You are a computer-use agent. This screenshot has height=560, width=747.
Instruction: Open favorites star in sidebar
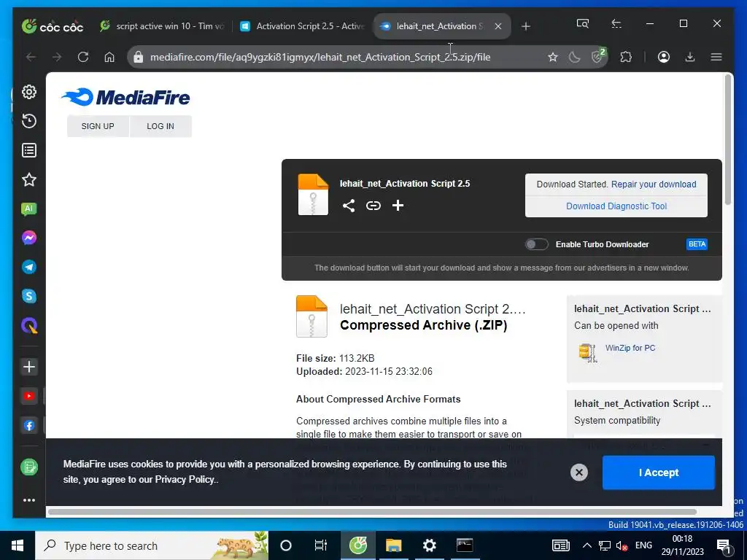29,179
